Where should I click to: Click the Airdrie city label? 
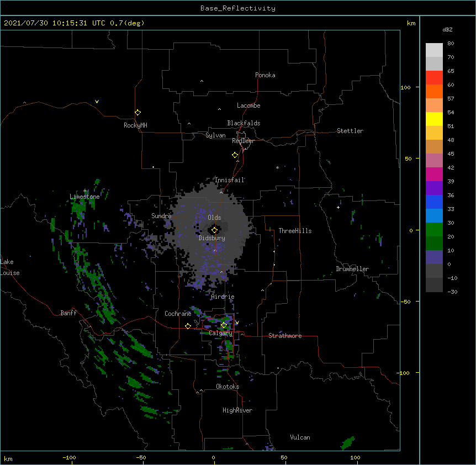point(223,297)
